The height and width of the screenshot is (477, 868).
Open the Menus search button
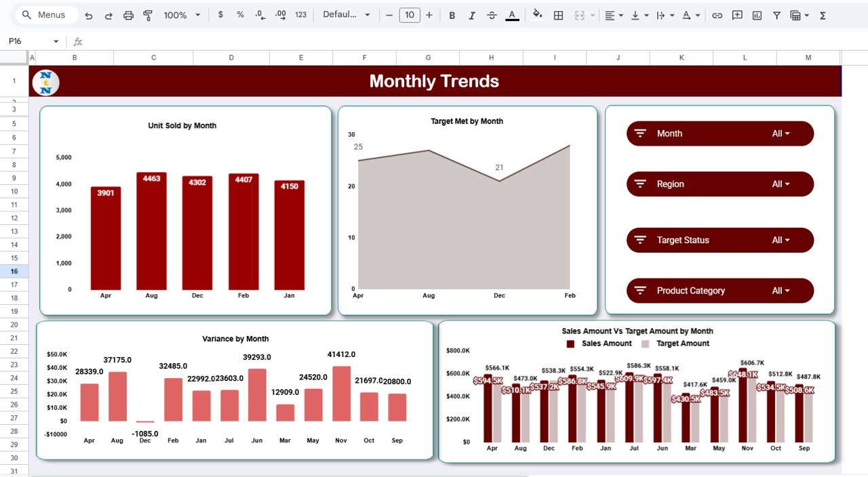pos(45,14)
